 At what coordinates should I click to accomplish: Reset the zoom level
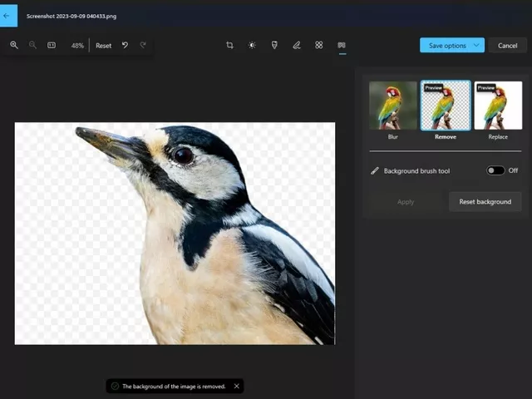(103, 46)
